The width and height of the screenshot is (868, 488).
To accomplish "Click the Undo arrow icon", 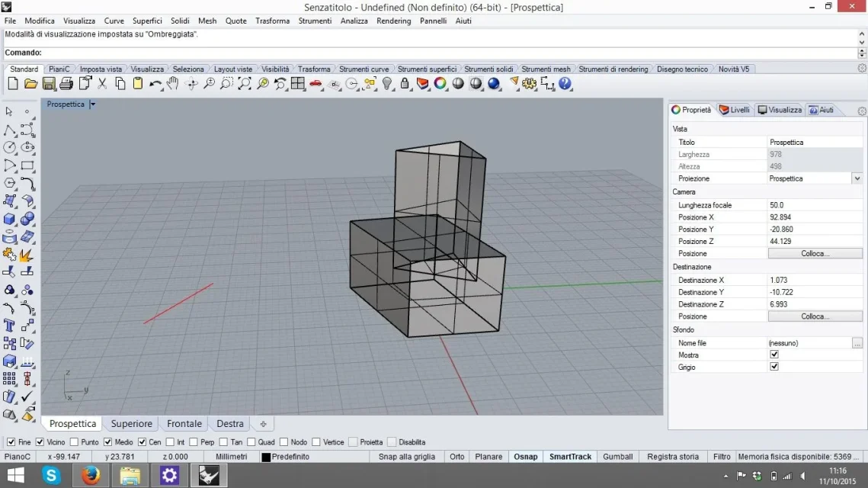I will pyautogui.click(x=155, y=84).
